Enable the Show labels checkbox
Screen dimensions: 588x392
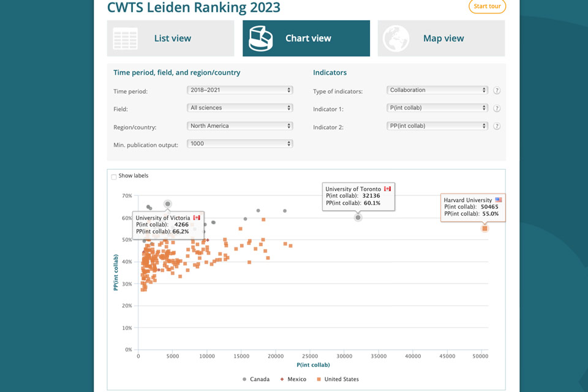(114, 176)
